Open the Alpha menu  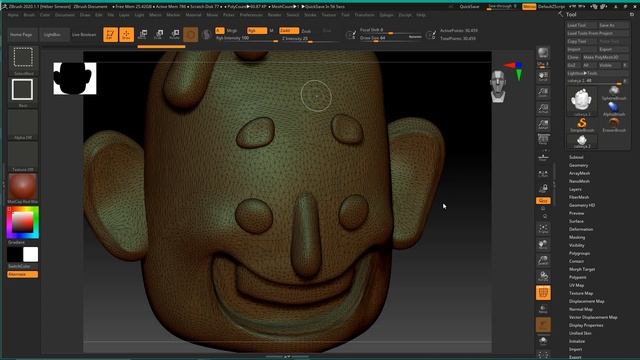pyautogui.click(x=13, y=15)
